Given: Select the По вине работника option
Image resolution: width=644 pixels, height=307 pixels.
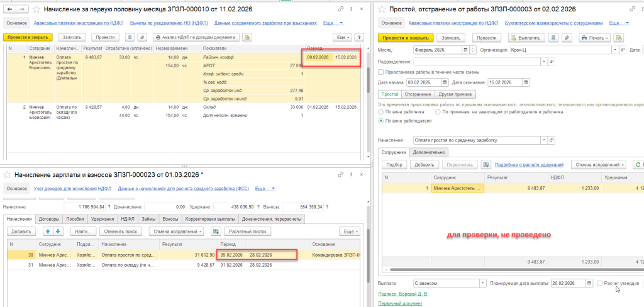Looking at the screenshot, I should (381, 112).
